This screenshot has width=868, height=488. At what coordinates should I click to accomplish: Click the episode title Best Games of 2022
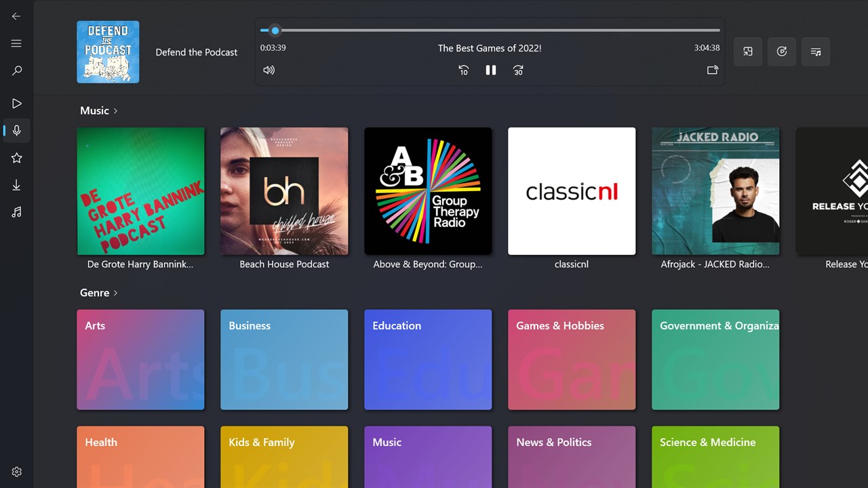(490, 48)
